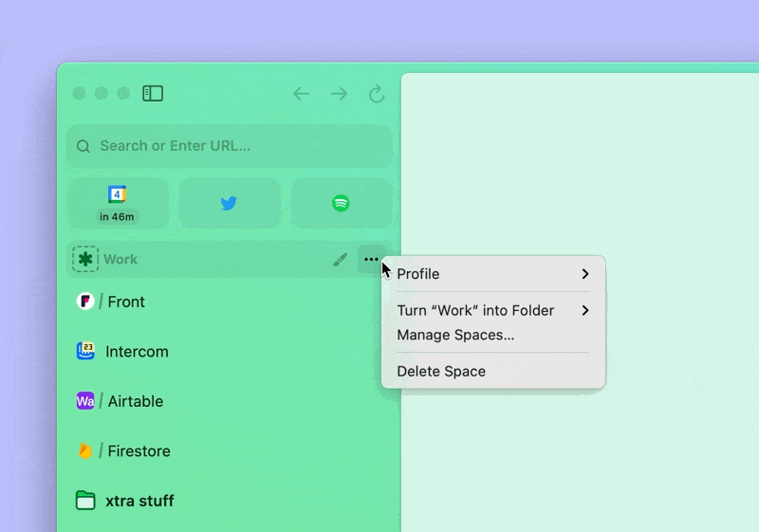The height and width of the screenshot is (532, 759).
Task: Click the green zoom window button
Action: (123, 93)
